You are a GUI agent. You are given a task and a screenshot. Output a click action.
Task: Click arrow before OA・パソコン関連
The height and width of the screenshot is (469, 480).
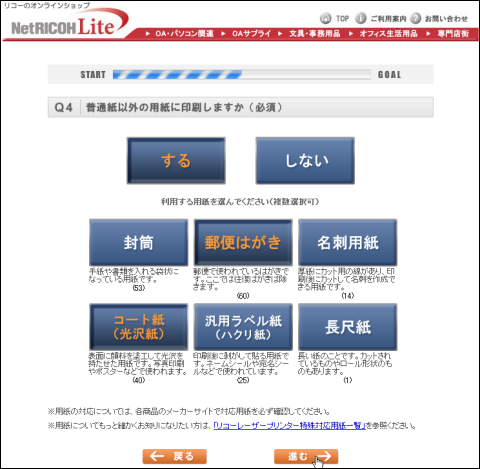coord(148,34)
